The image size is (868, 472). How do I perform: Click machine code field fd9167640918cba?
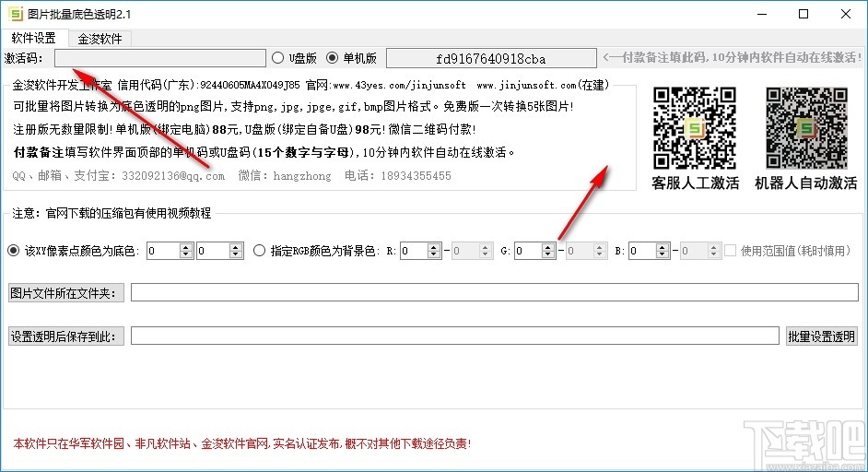[x=491, y=58]
